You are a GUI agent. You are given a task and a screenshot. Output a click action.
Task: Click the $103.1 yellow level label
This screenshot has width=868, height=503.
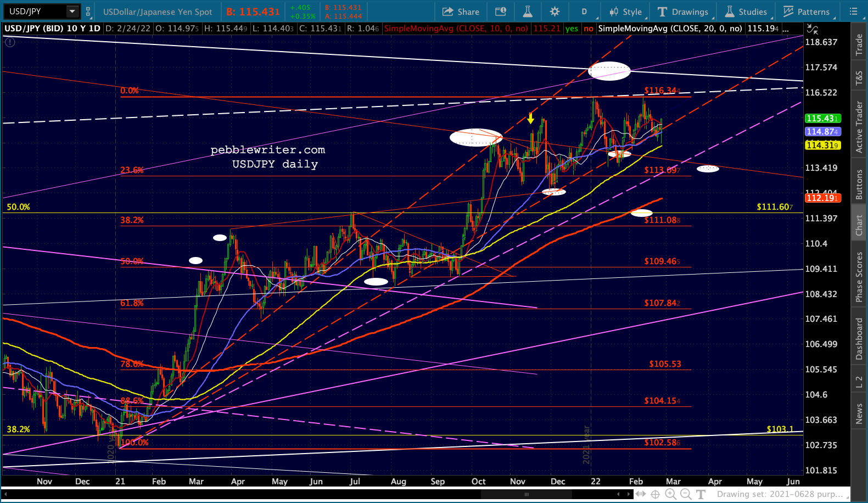[x=780, y=429]
